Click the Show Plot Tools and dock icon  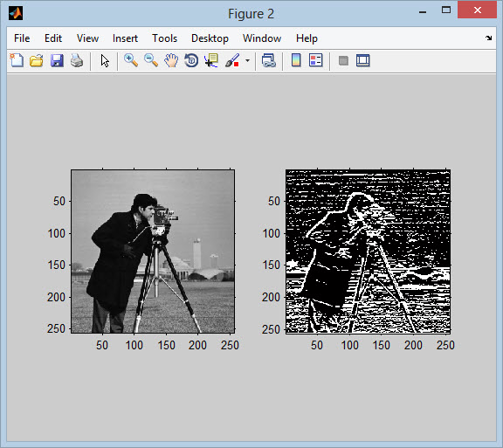click(x=362, y=60)
